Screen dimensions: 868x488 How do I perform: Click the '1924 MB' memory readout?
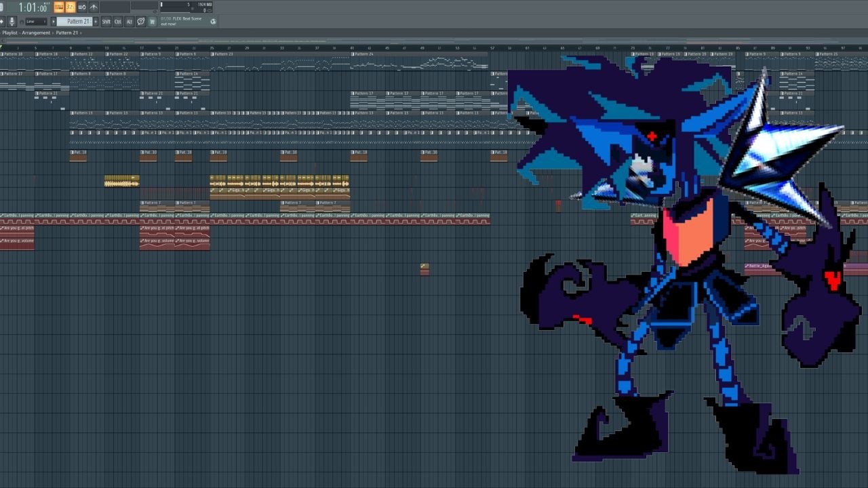pos(205,4)
